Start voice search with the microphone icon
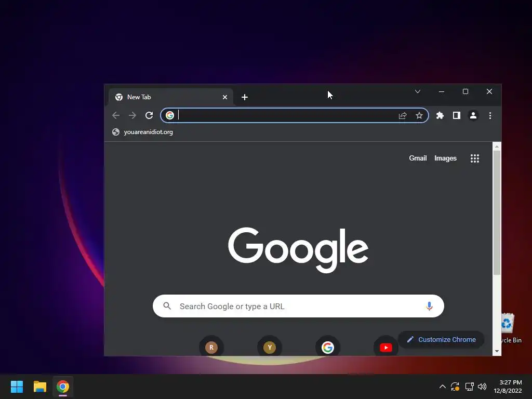532x399 pixels. click(429, 306)
